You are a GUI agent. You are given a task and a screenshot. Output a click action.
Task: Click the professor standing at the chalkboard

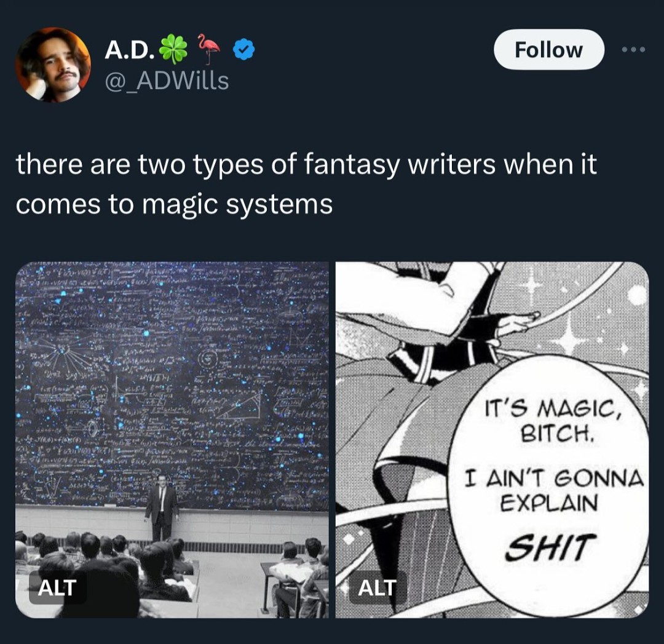point(162,507)
